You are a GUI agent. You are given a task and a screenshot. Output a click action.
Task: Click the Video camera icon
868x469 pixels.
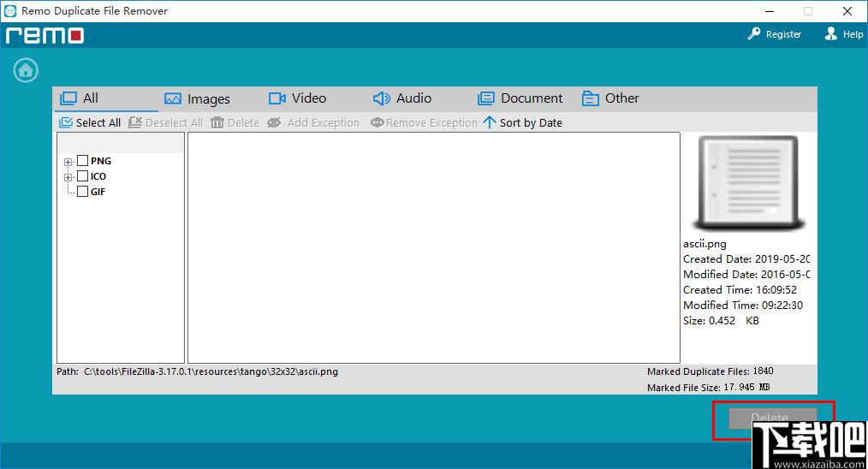tap(277, 98)
